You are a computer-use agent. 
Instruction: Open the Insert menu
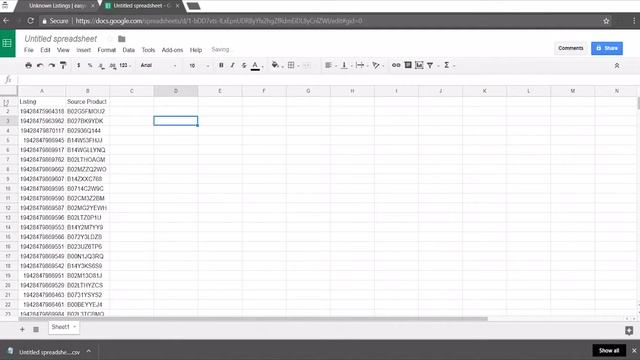coord(83,50)
